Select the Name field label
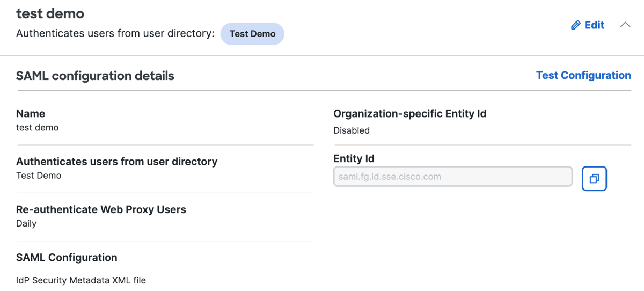644x291 pixels. [x=31, y=113]
